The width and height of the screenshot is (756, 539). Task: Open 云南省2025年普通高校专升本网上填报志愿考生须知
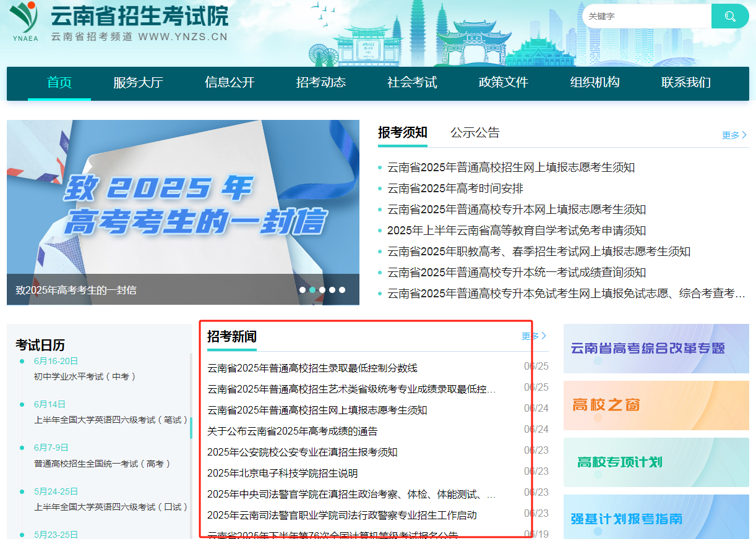[x=517, y=210]
